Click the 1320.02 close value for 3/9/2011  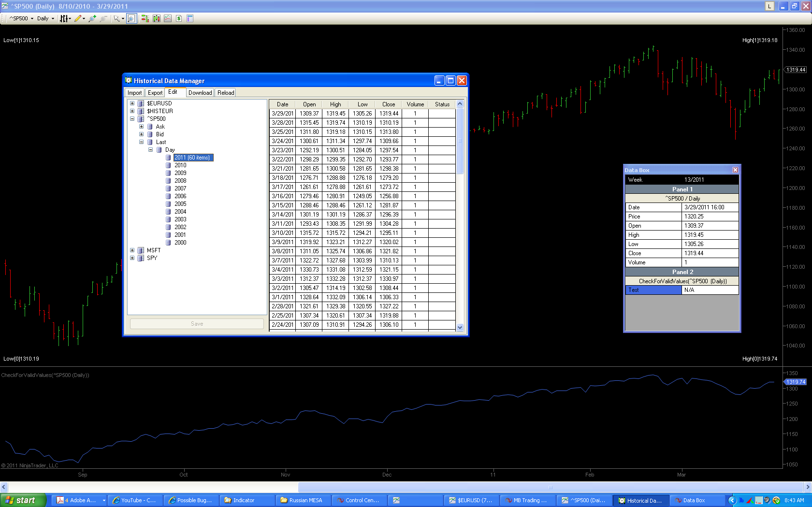[389, 242]
